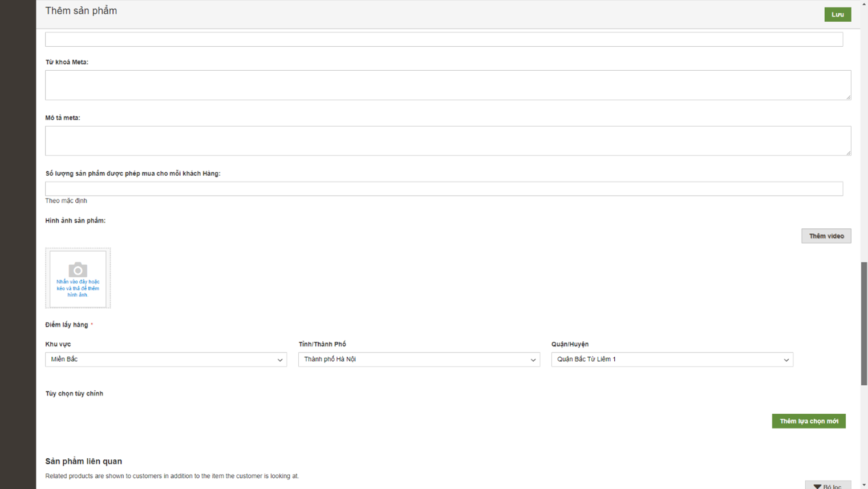Click the Thêm video button
The image size is (868, 489).
826,236
